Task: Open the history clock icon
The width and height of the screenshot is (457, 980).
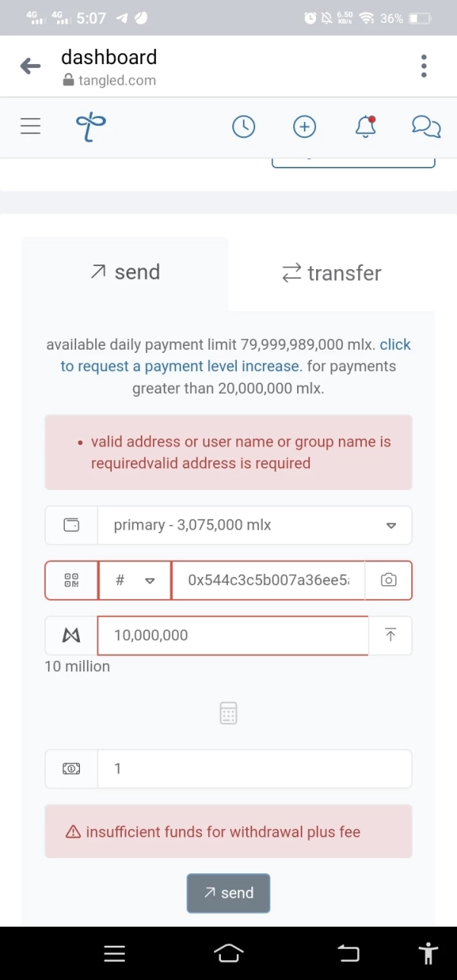Action: point(244,127)
